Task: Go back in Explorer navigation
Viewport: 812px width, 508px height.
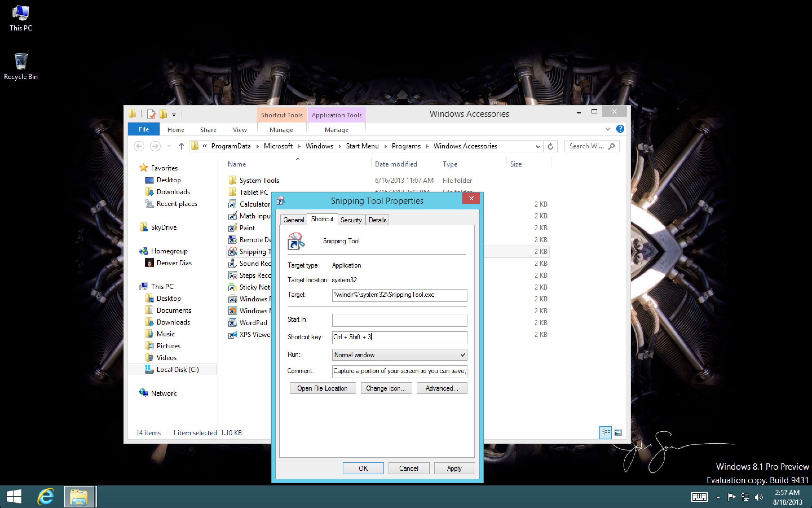Action: tap(139, 146)
